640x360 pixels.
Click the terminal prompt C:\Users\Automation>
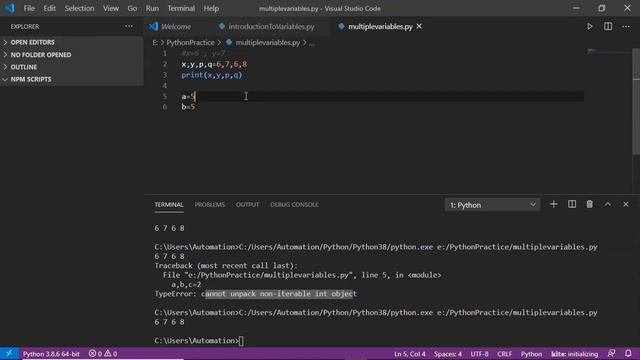(x=196, y=341)
